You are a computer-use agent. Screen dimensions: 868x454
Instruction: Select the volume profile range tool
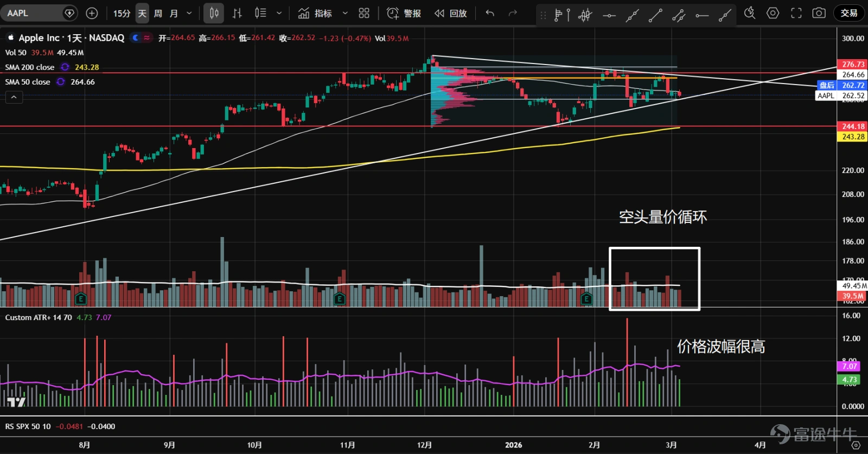561,15
